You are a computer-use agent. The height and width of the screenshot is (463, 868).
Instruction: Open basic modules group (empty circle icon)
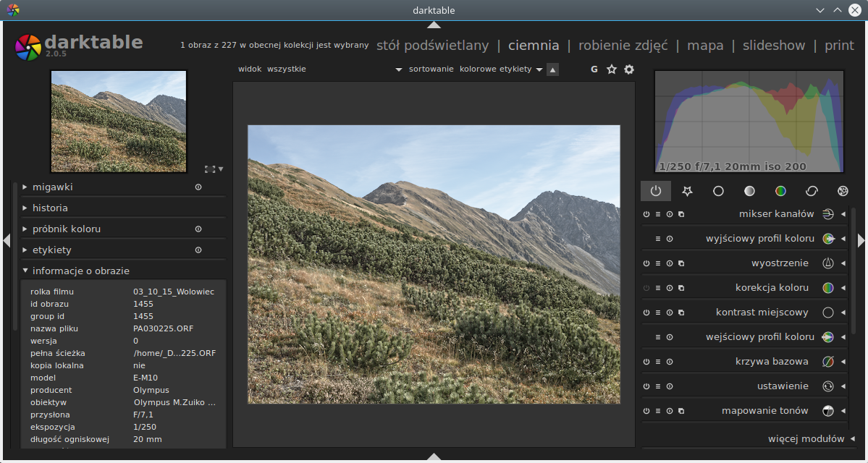719,191
